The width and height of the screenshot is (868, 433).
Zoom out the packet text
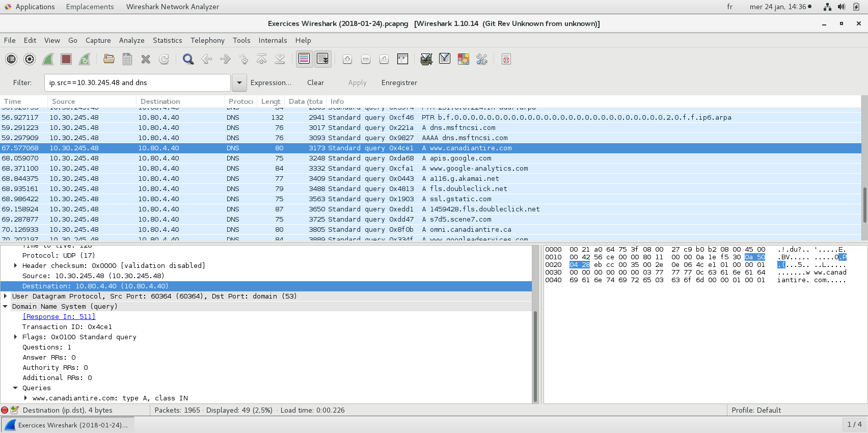tap(366, 59)
